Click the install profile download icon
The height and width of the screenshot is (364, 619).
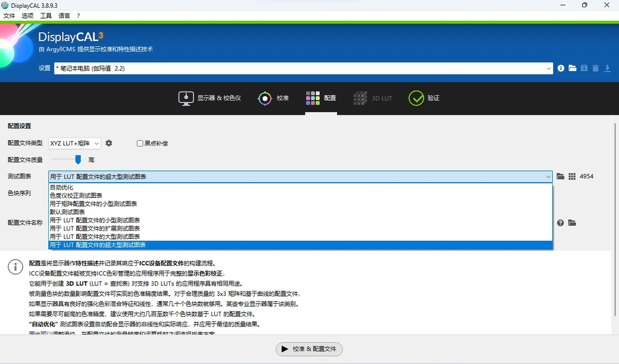pyautogui.click(x=608, y=69)
